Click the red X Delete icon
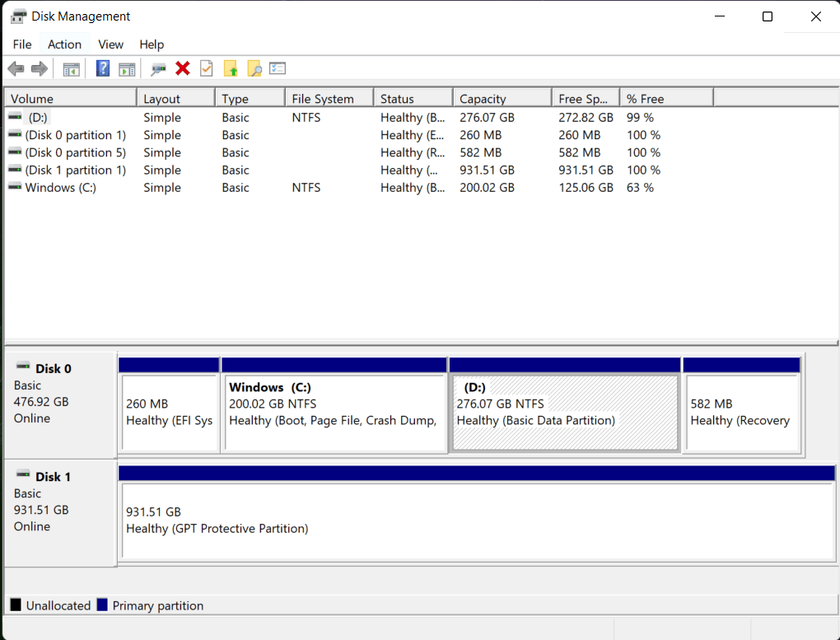This screenshot has height=640, width=840. coord(183,68)
